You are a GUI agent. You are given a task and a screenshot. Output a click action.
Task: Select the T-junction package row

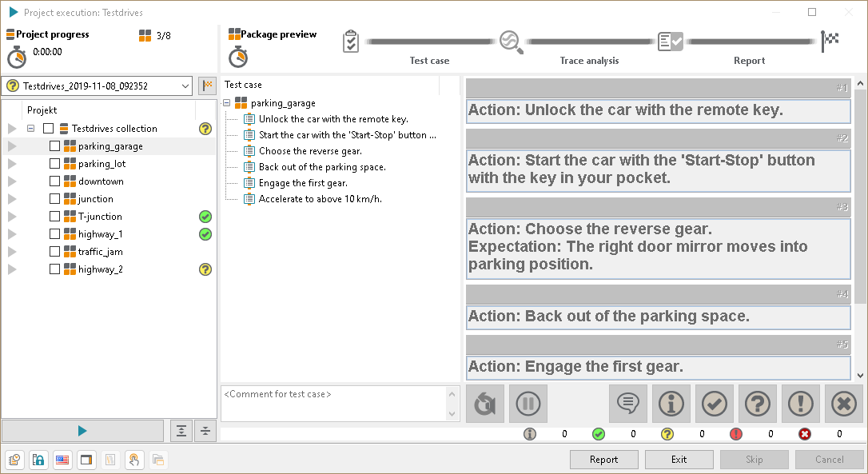[109, 217]
